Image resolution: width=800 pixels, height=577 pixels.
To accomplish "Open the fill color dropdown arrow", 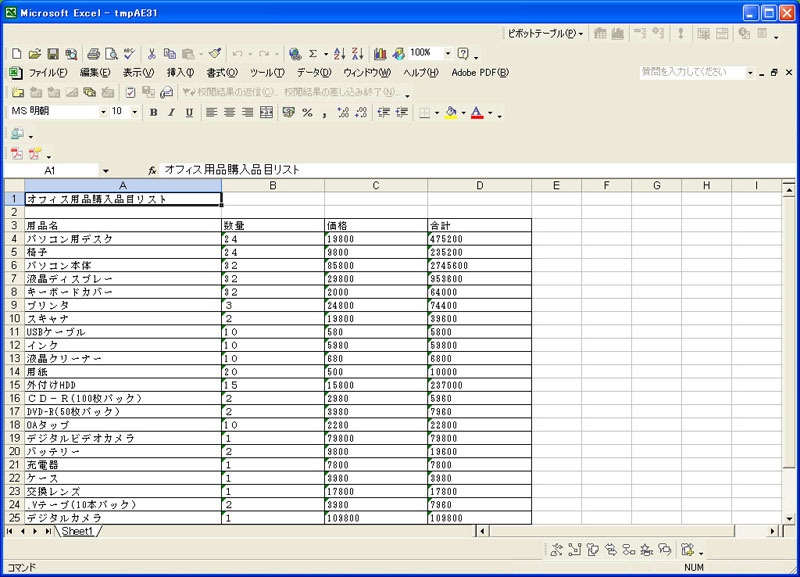I will click(x=463, y=113).
